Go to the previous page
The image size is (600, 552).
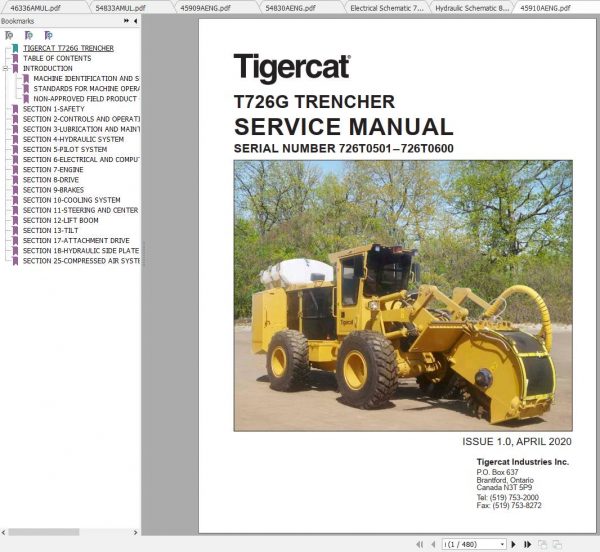click(433, 544)
